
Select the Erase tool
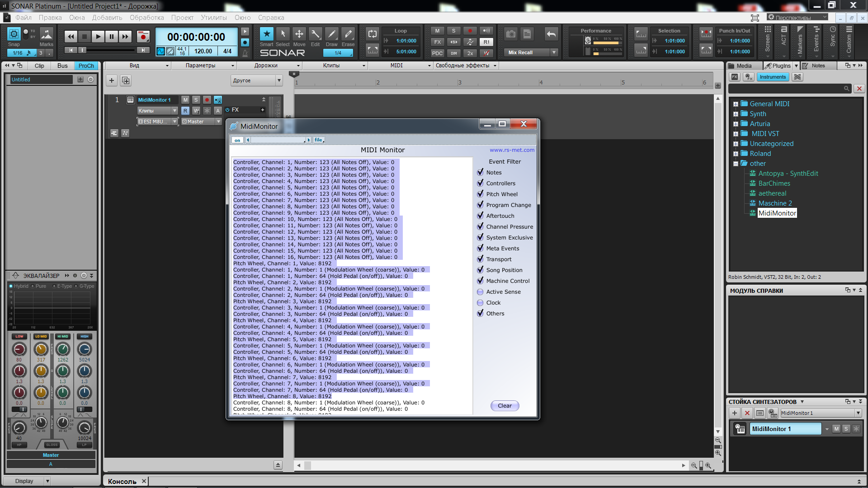[x=348, y=34]
